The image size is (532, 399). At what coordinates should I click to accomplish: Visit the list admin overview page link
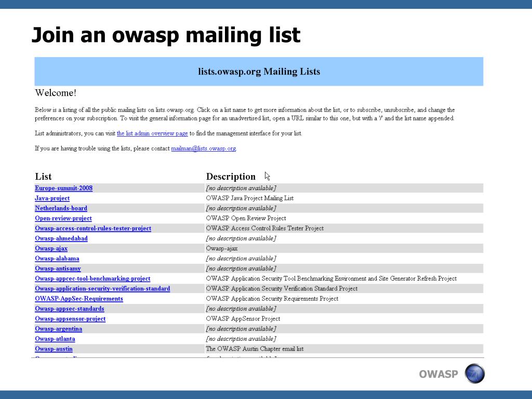coord(152,134)
